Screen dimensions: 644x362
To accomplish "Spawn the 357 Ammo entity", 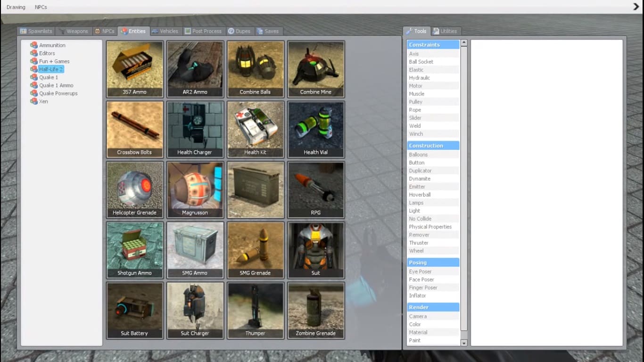I will (135, 69).
